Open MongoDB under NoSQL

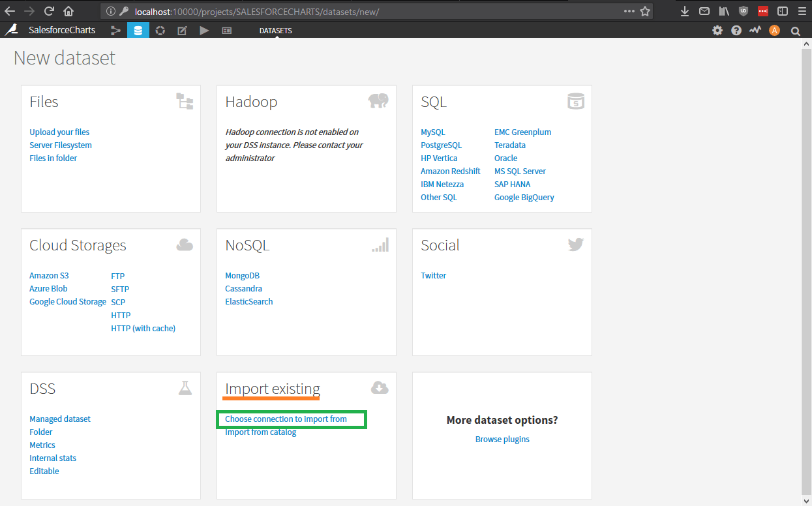(x=242, y=275)
